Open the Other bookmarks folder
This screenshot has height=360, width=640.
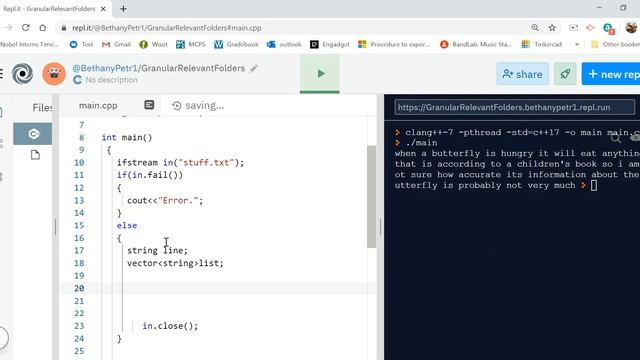click(615, 44)
